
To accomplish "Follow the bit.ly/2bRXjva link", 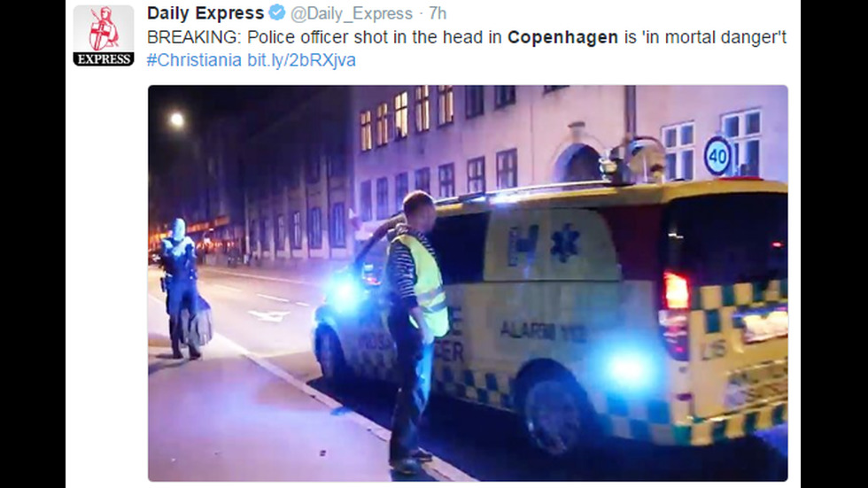I will click(302, 59).
